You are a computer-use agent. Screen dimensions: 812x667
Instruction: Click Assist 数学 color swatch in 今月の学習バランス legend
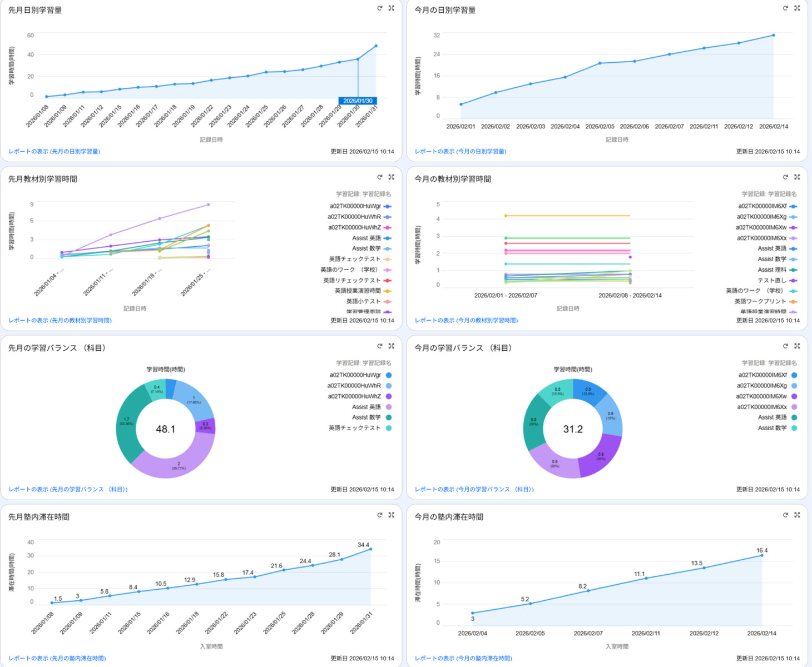(794, 428)
